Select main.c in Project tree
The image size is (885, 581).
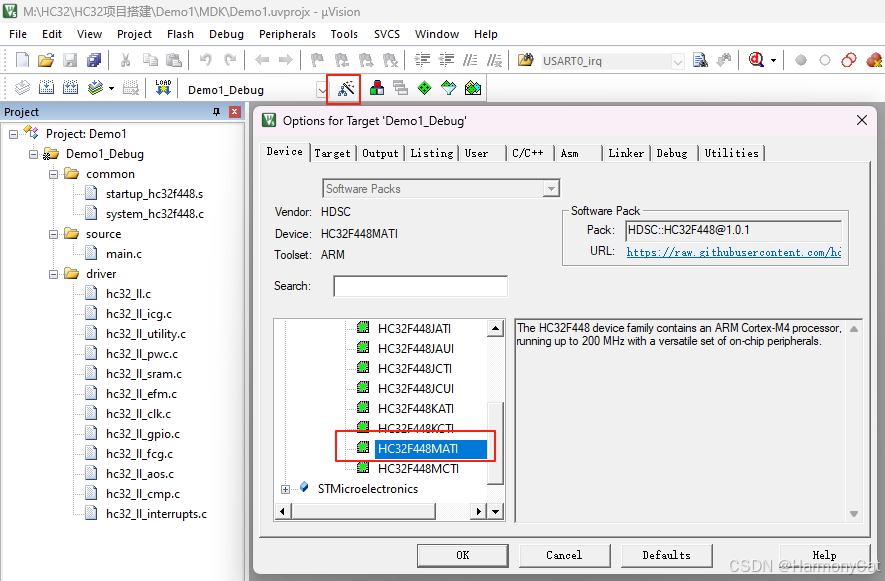(x=124, y=254)
